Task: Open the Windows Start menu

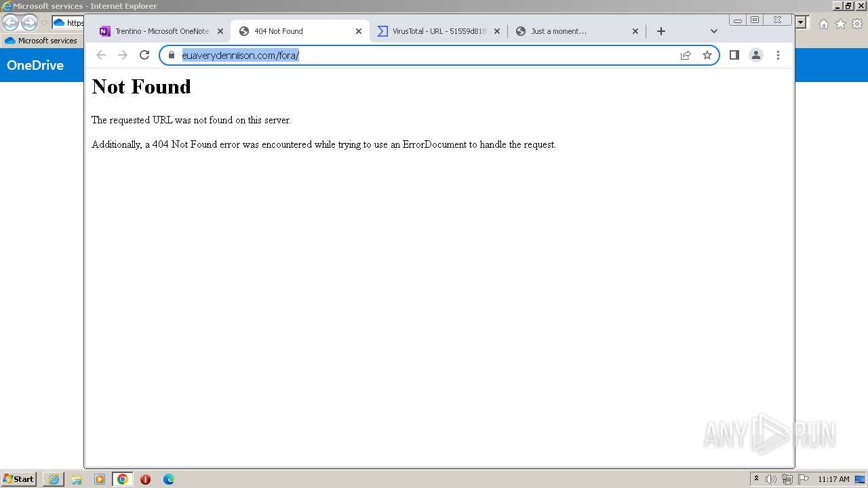Action: pos(19,479)
